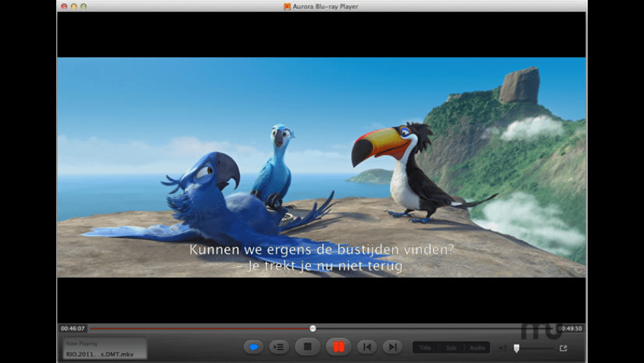Minimize the player window with yellow button
Screen dimensions: 644x363
[74, 6]
